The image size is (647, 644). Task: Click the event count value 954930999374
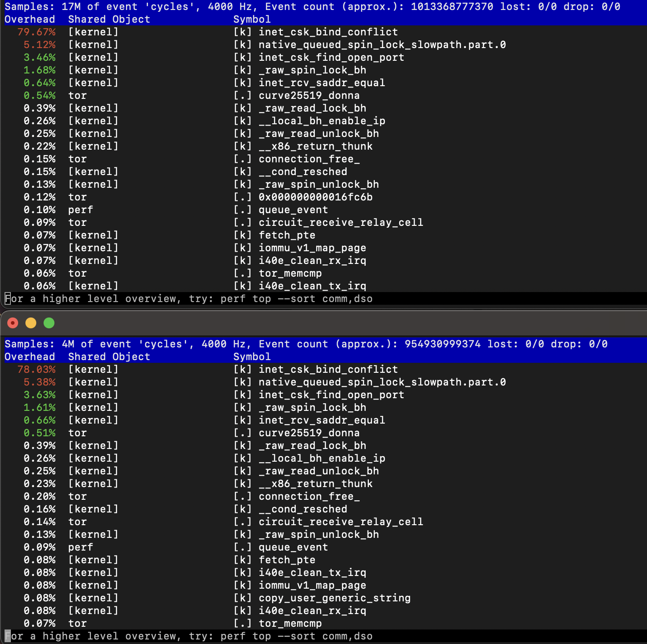click(x=442, y=344)
